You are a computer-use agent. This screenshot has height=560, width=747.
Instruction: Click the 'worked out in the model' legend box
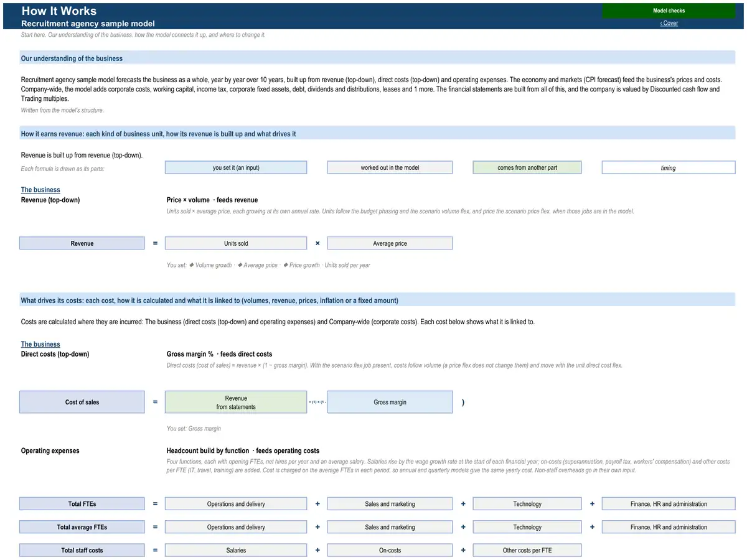pos(390,167)
